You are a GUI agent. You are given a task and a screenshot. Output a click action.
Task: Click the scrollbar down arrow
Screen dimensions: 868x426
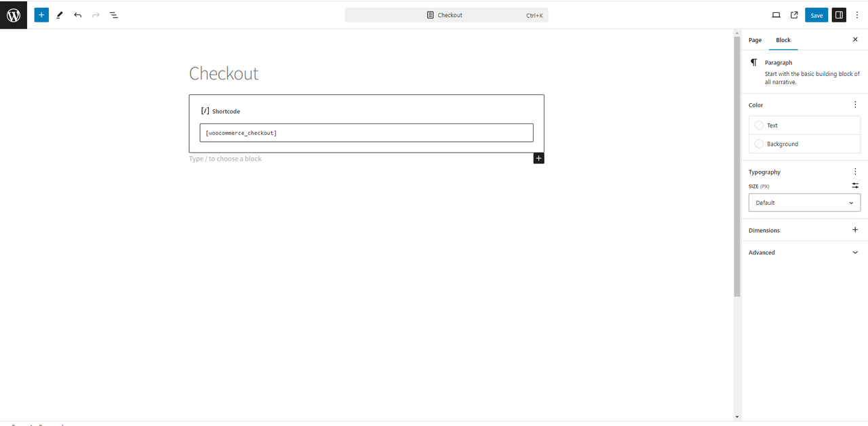point(737,417)
